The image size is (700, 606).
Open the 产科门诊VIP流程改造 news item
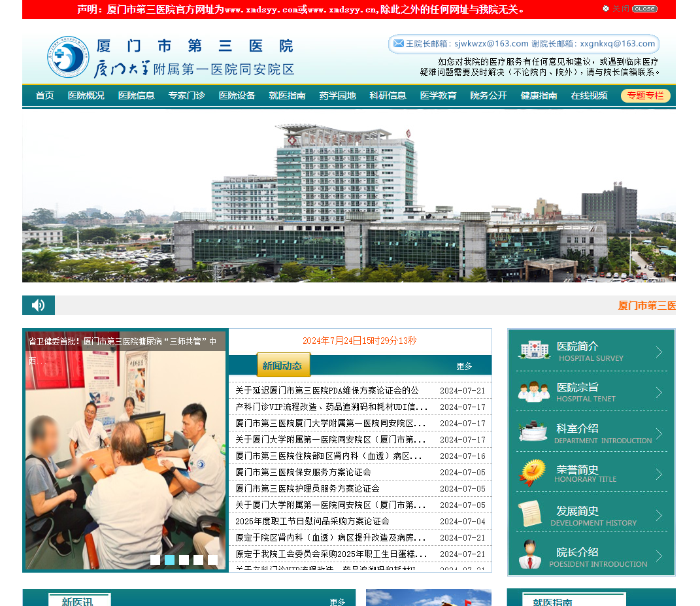coord(331,407)
